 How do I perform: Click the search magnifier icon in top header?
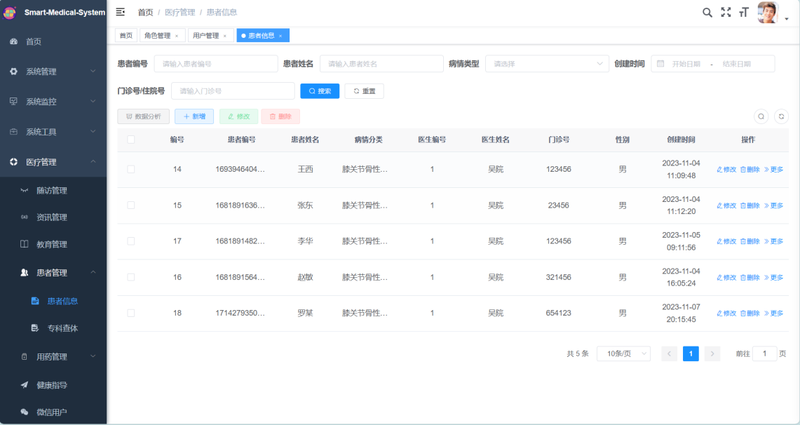(x=707, y=12)
